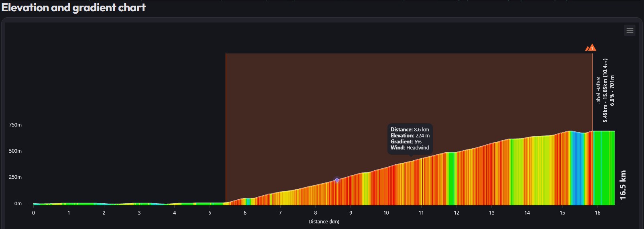Click the tooltip 'Gradient: 6%' line
The height and width of the screenshot is (229, 644).
(406, 142)
